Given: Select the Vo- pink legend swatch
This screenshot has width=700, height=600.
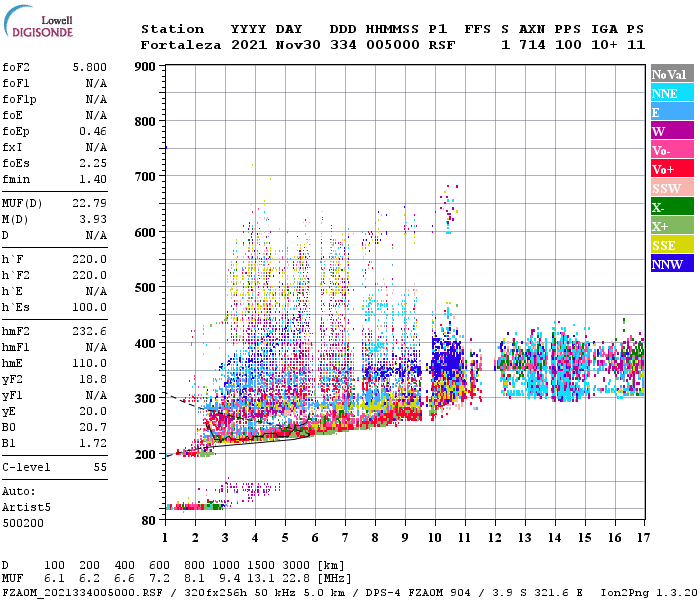Looking at the screenshot, I should click(672, 150).
